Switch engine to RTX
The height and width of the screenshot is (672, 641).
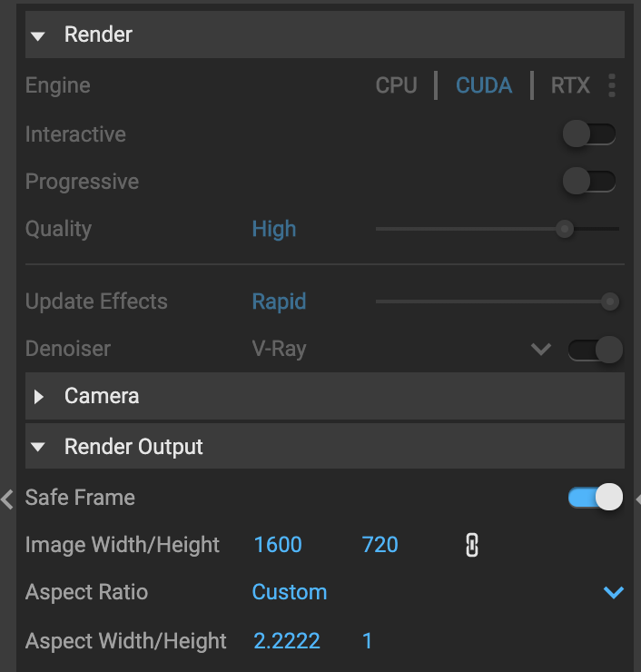pos(570,85)
